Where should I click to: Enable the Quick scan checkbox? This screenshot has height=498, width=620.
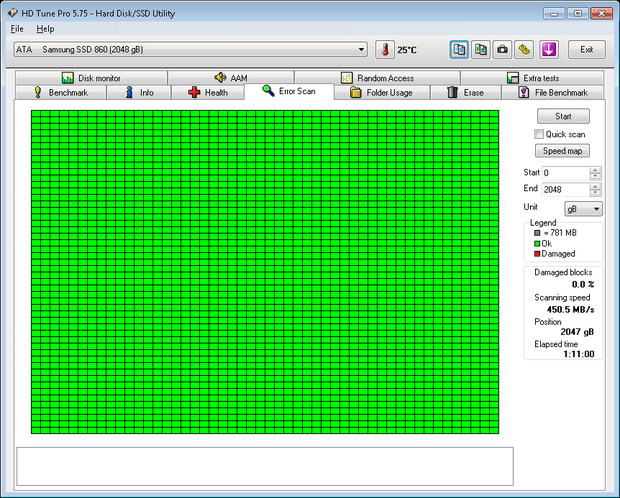(539, 134)
